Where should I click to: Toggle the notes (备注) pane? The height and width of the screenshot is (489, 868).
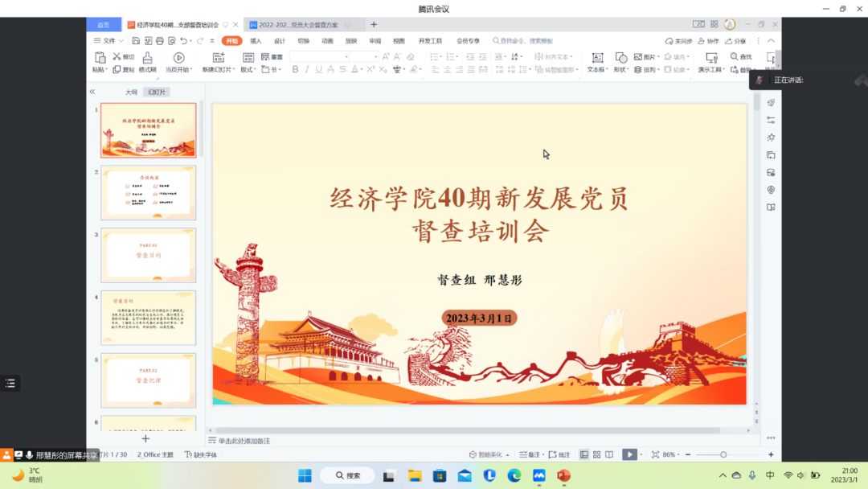[x=530, y=454]
